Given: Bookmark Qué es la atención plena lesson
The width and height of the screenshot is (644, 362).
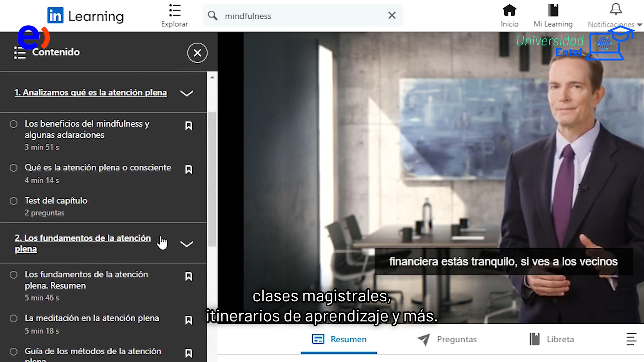Looking at the screenshot, I should pyautogui.click(x=189, y=170).
